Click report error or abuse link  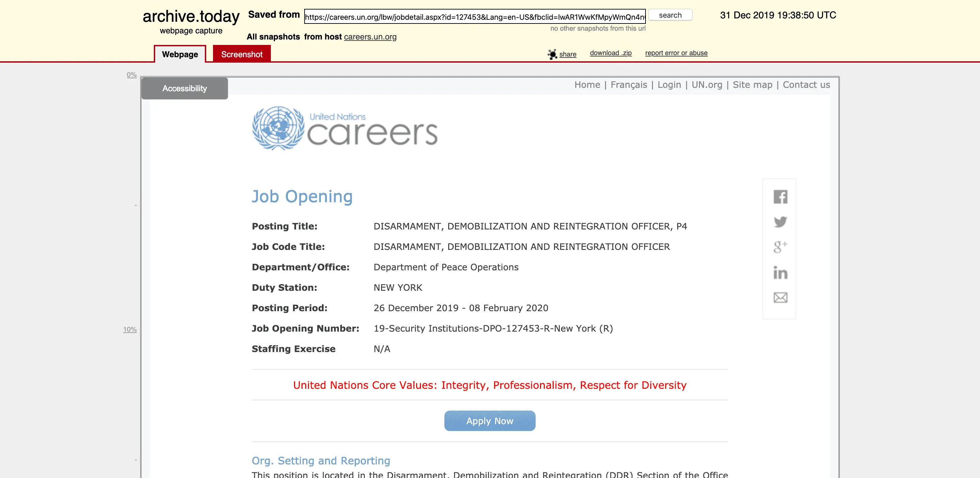(676, 53)
